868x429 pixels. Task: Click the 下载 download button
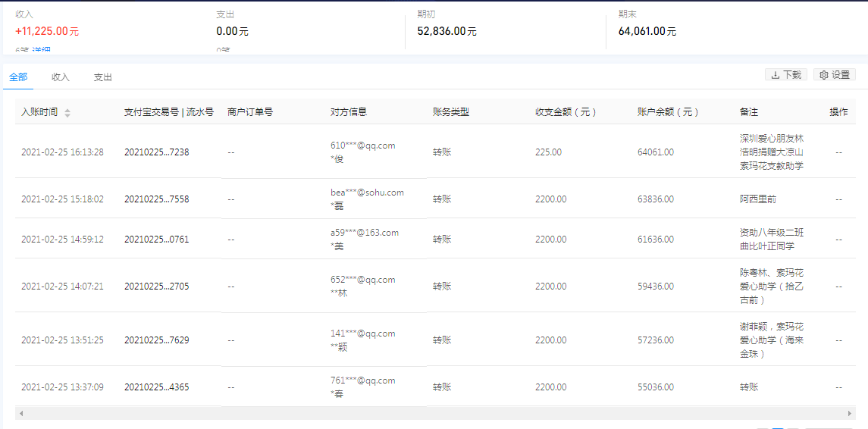(785, 75)
